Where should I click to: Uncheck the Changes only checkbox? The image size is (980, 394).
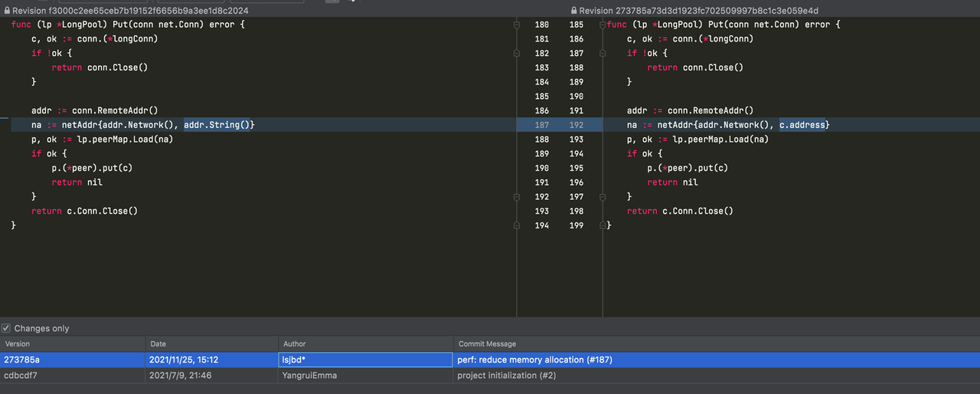click(x=7, y=328)
